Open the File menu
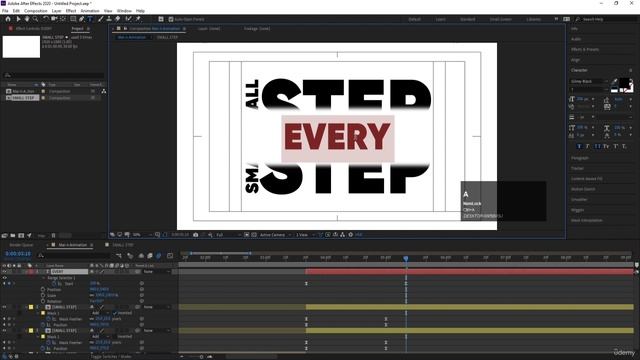The image size is (640, 360). coord(5,11)
